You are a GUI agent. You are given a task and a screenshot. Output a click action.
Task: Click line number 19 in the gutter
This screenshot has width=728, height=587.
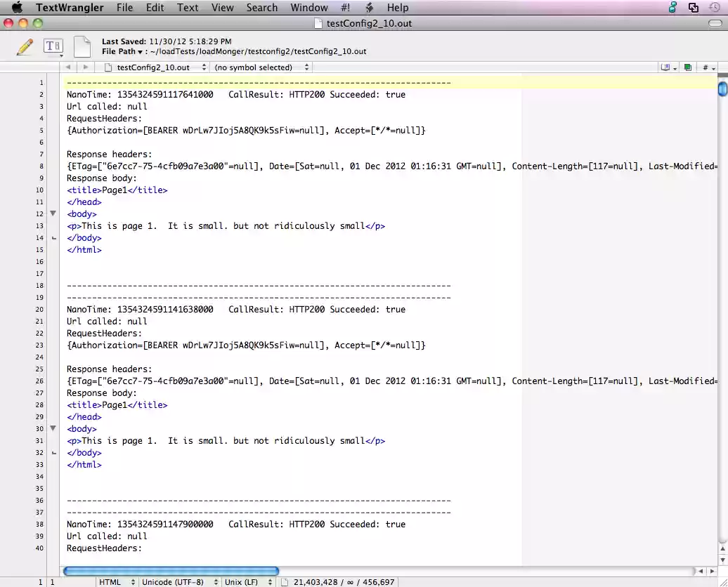(39, 298)
